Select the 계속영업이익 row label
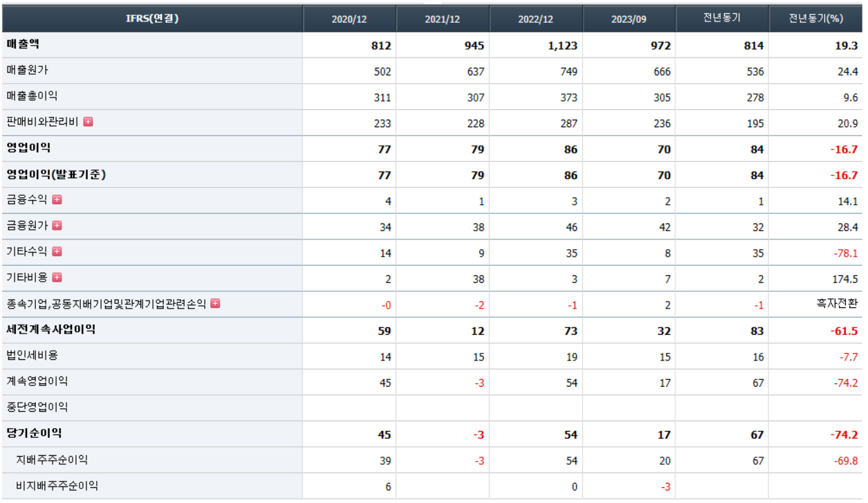 [x=37, y=381]
